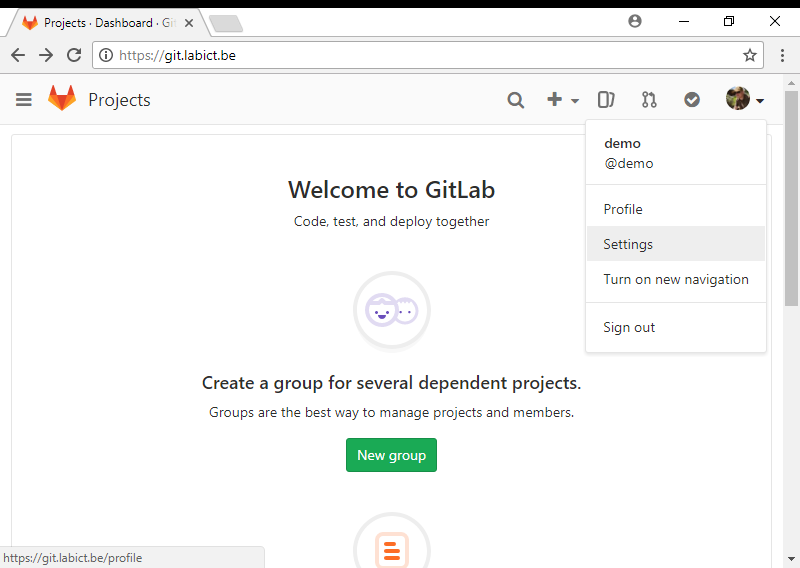Open the merge requests icon
Image resolution: width=800 pixels, height=568 pixels.
pyautogui.click(x=649, y=100)
